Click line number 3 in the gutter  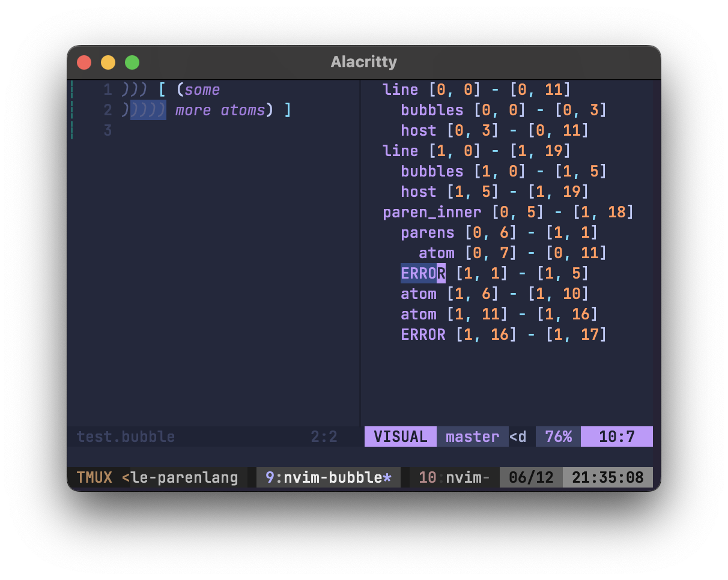pos(108,130)
